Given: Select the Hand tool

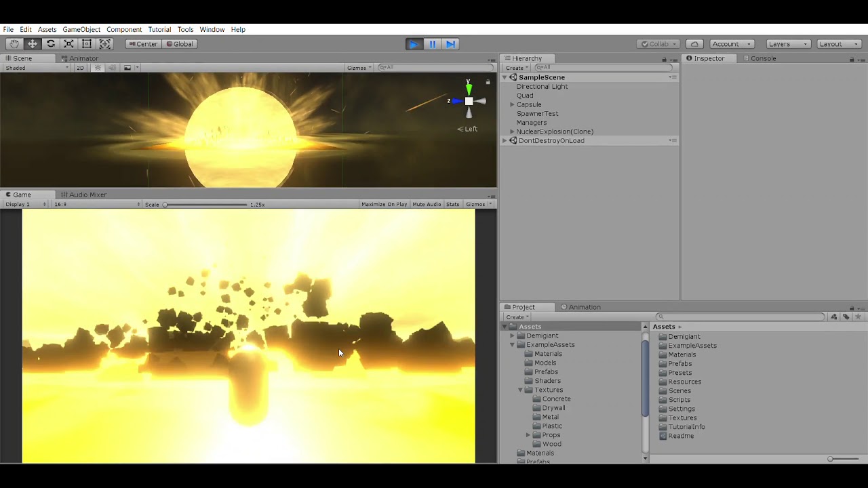Looking at the screenshot, I should tap(14, 44).
